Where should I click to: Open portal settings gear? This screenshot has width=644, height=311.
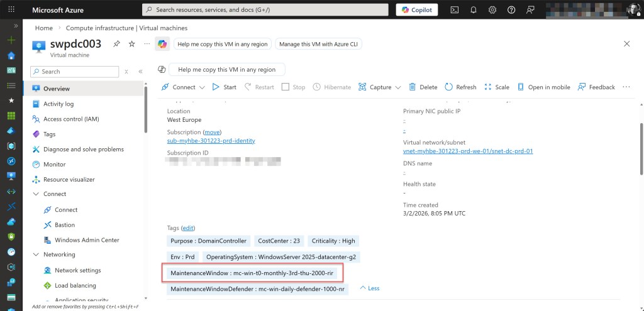click(x=492, y=10)
